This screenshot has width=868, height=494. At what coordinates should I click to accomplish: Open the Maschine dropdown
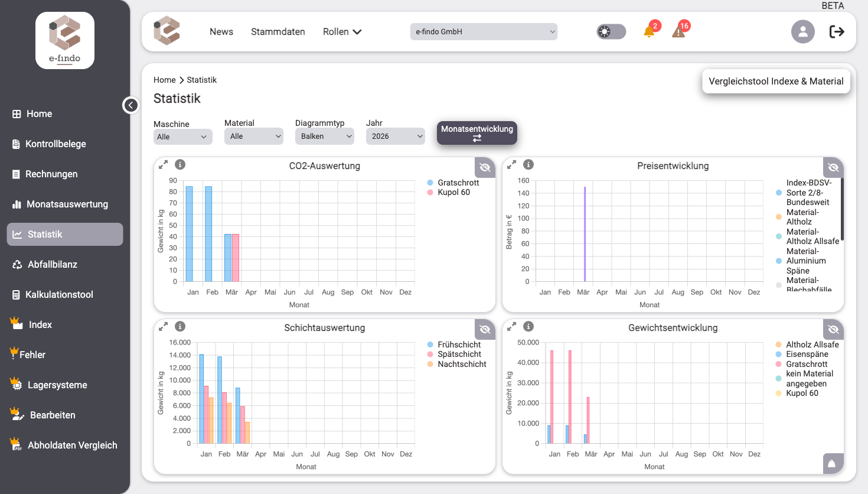[182, 136]
